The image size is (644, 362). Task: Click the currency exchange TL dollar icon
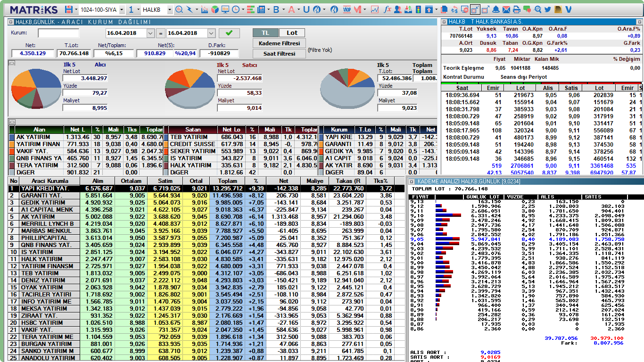click(x=454, y=9)
